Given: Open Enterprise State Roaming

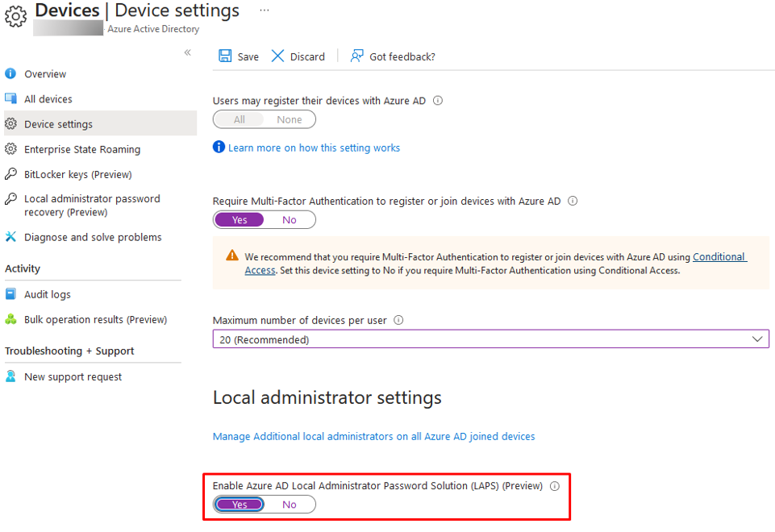Looking at the screenshot, I should click(x=82, y=149).
